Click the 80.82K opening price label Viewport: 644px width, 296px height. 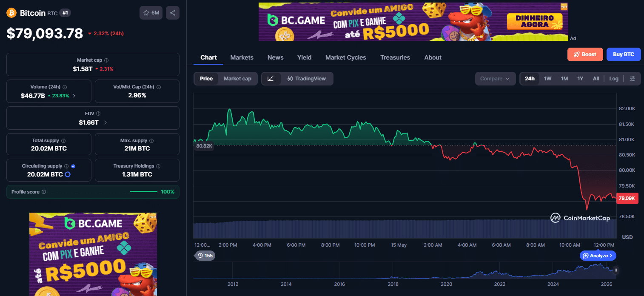[204, 146]
